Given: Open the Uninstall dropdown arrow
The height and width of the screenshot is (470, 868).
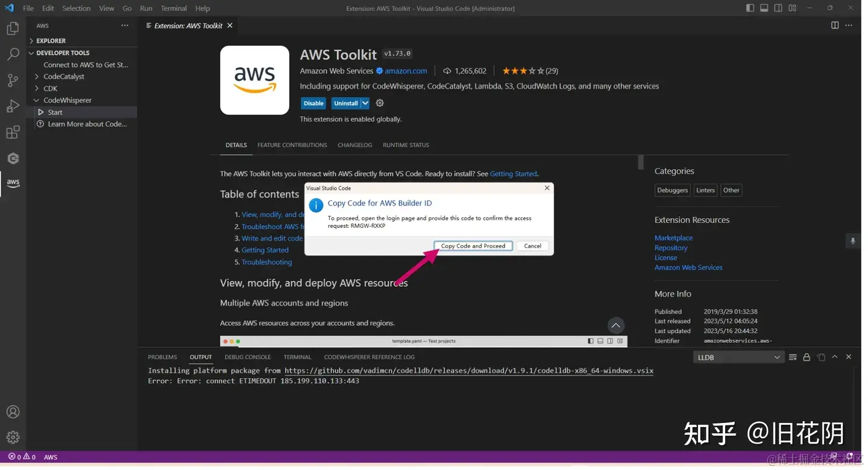Looking at the screenshot, I should [x=365, y=103].
